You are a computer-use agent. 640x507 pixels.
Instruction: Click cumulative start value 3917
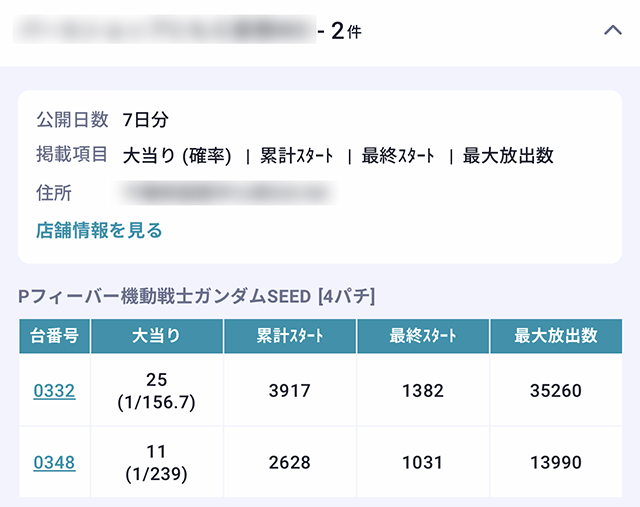click(289, 391)
